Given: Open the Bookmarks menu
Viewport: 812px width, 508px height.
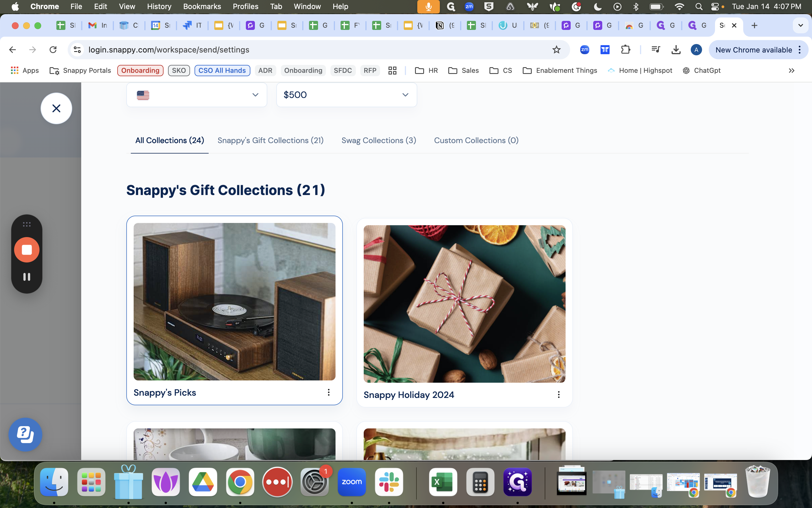Looking at the screenshot, I should [202, 6].
